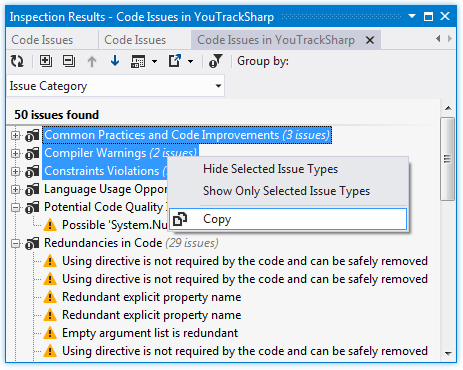Select the Empty argument list is redundant issue

[x=150, y=333]
